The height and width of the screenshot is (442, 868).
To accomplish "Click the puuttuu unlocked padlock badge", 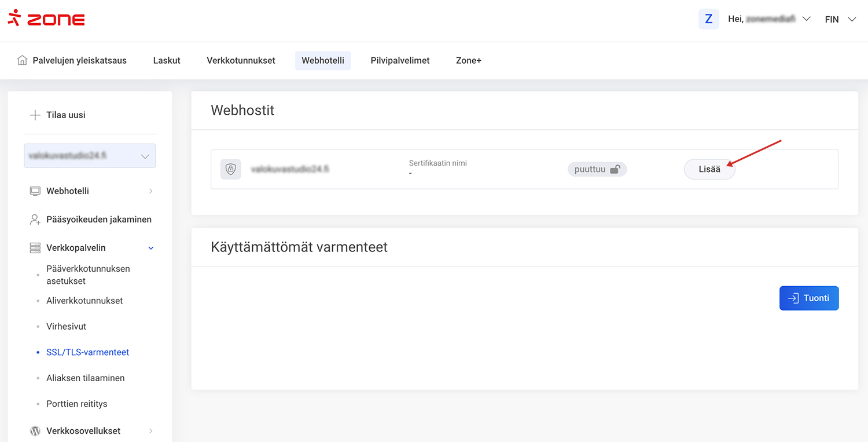I will point(597,169).
